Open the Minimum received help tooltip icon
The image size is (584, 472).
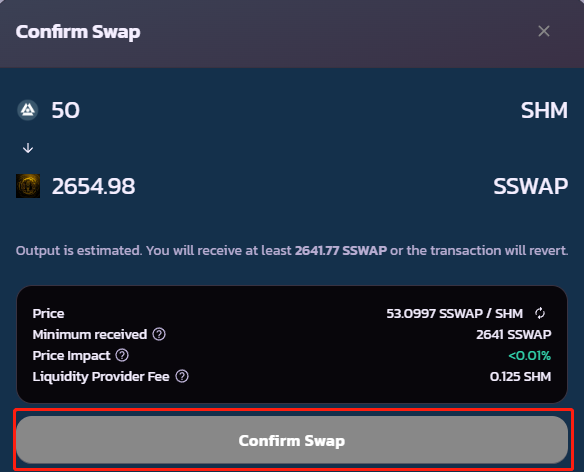click(159, 334)
